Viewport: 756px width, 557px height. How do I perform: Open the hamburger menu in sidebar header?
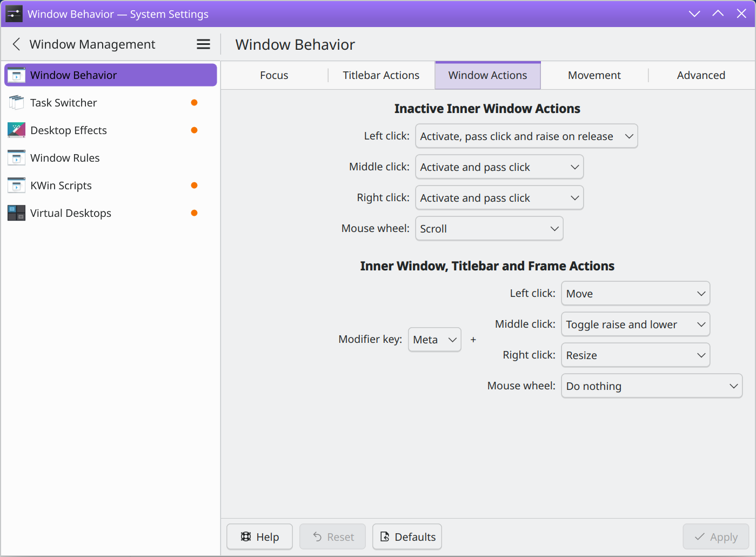coord(203,44)
